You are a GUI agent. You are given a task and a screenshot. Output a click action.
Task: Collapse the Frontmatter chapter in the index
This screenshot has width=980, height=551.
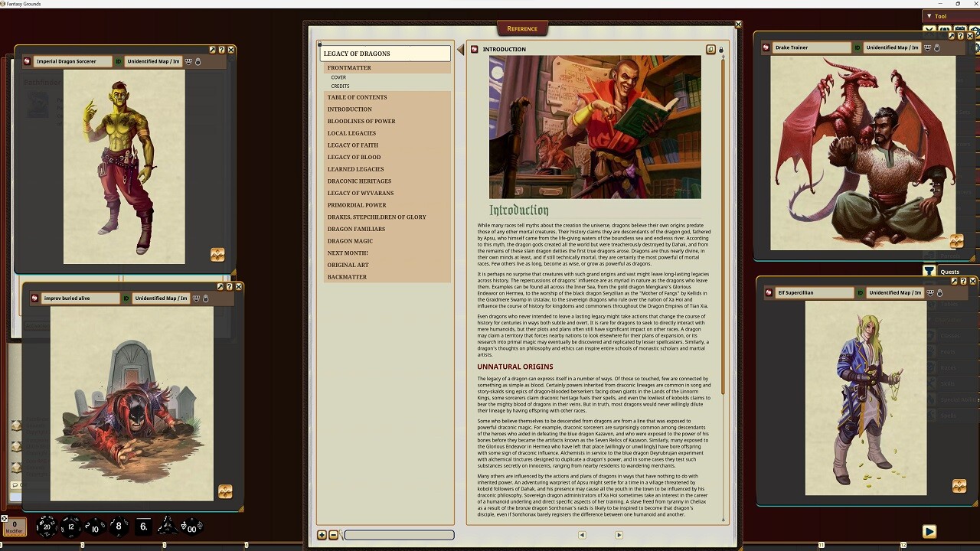[x=349, y=67]
